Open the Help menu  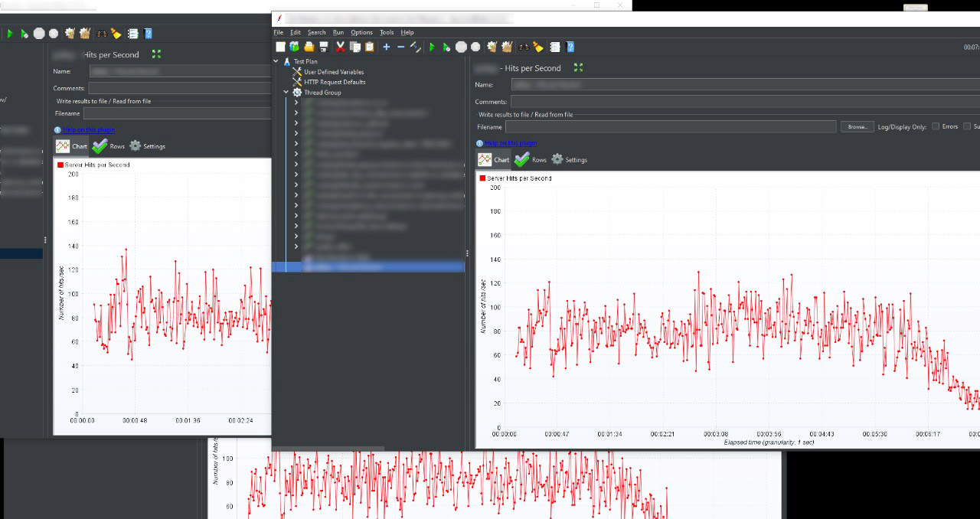[x=407, y=32]
